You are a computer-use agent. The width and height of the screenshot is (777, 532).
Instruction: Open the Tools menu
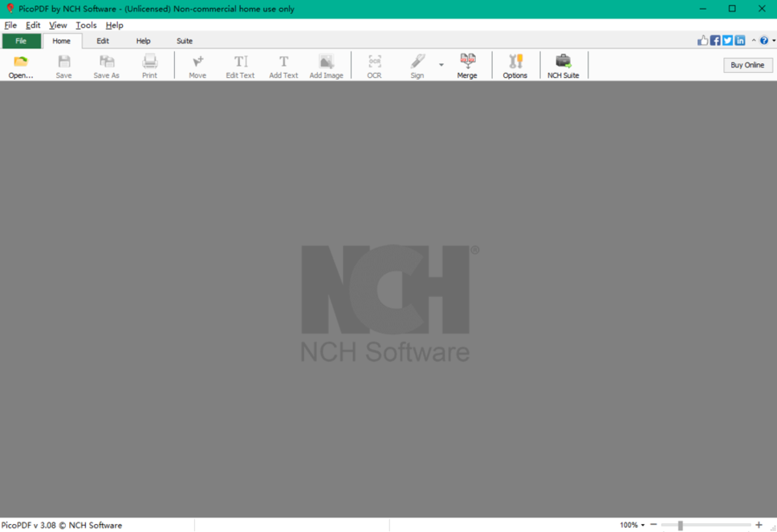tap(86, 25)
